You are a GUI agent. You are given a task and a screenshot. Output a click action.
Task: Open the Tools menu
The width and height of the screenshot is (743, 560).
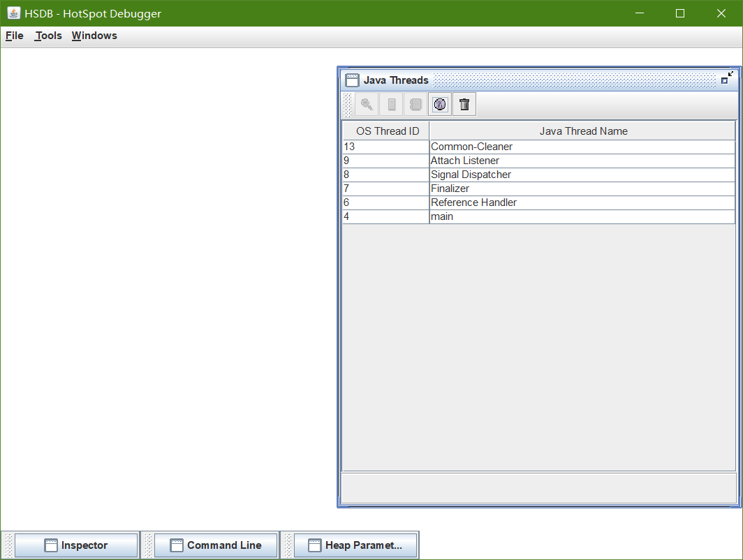click(48, 36)
